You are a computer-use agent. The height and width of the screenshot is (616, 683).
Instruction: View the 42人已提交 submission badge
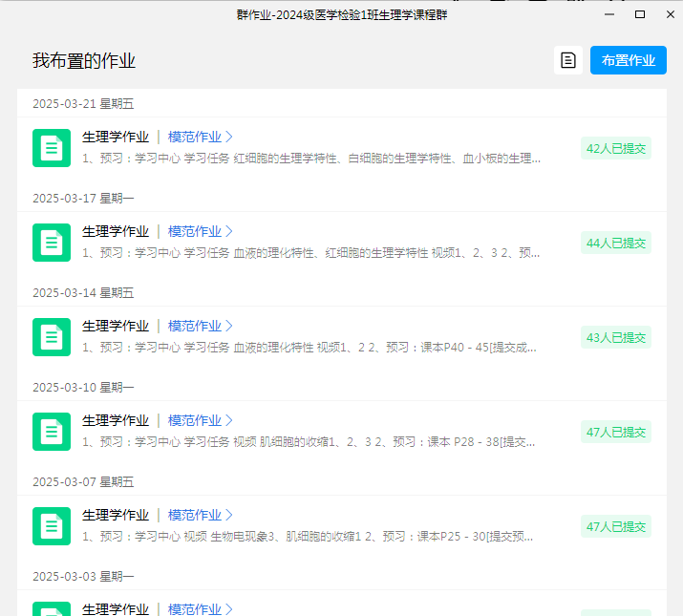click(x=615, y=148)
